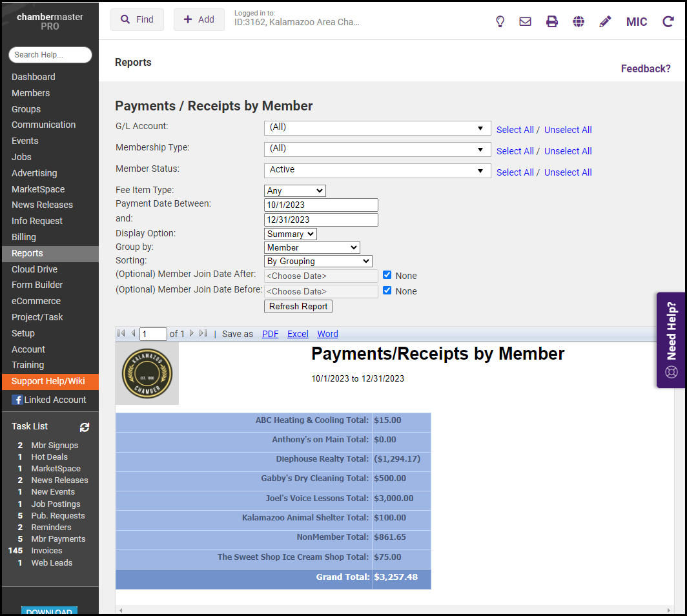Click the lightbulb ideas icon
Viewport: 687px width, 616px height.
(x=500, y=22)
